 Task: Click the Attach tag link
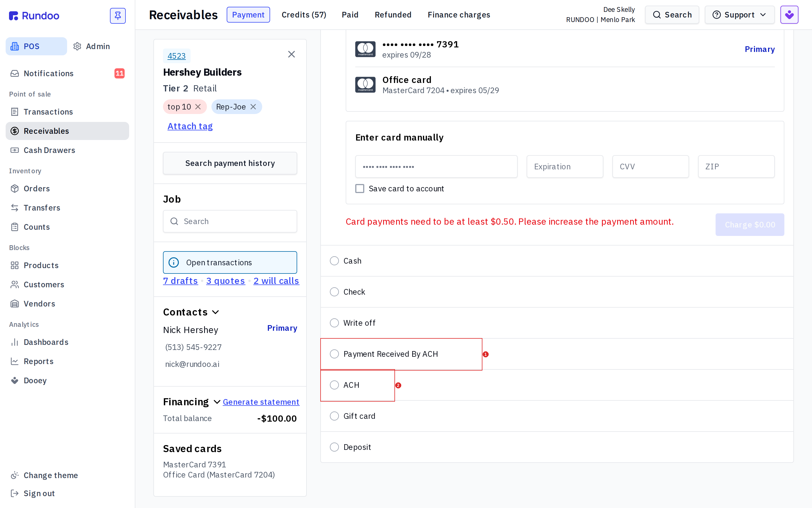coord(190,126)
